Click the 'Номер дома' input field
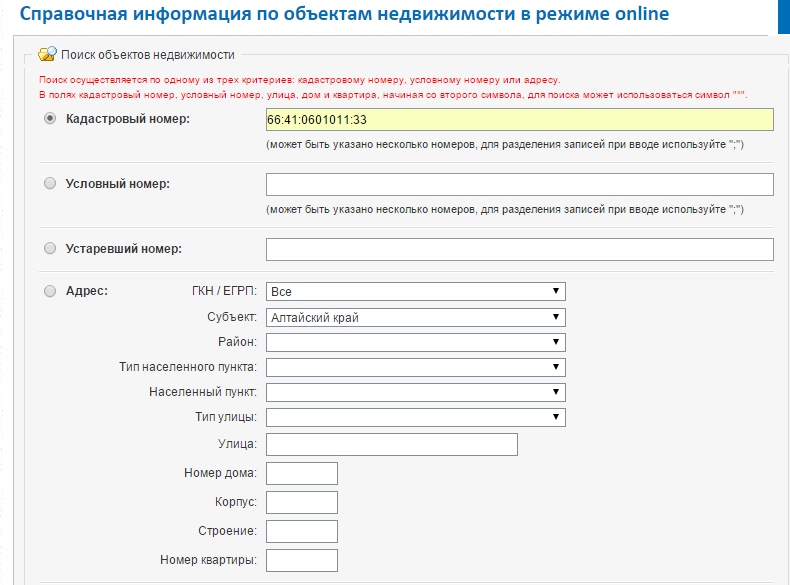 pos(302,473)
